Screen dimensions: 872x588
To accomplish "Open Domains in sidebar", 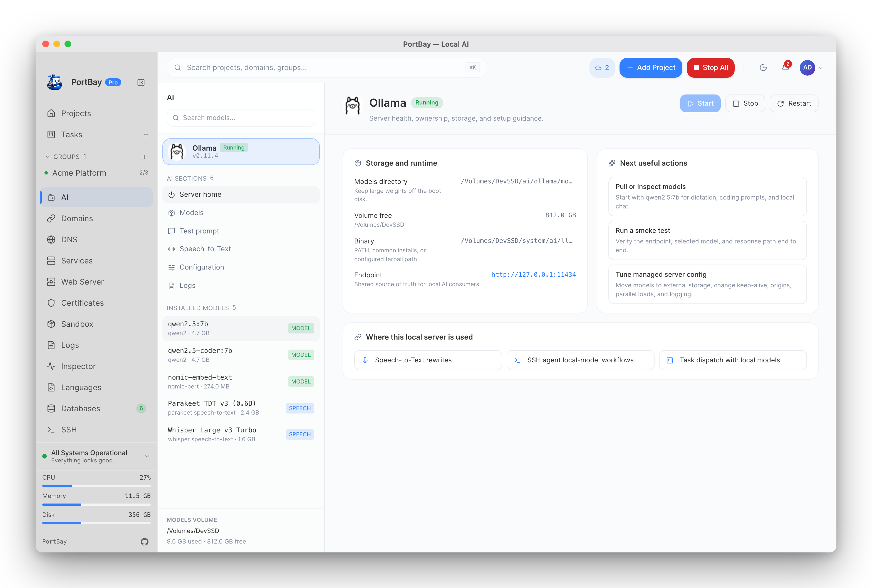I will click(x=96, y=218).
